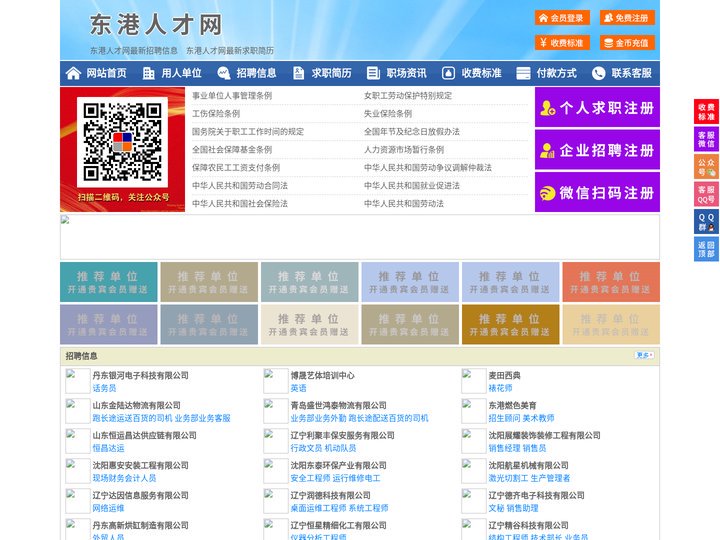
Task: Click the teal 推荐单位 tile
Action: click(x=109, y=282)
